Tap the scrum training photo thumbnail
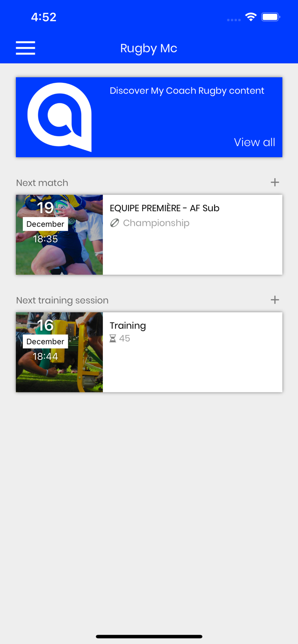Viewport: 298px width, 644px height. pyautogui.click(x=59, y=352)
